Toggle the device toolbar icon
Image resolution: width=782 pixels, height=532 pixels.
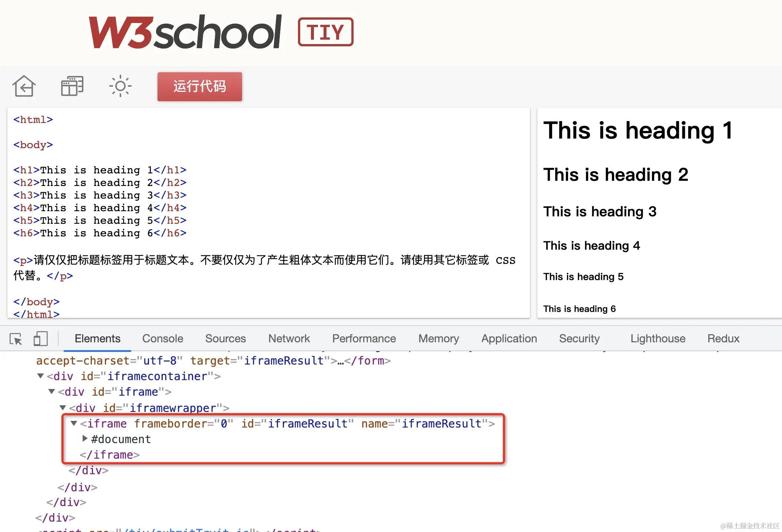tap(40, 339)
